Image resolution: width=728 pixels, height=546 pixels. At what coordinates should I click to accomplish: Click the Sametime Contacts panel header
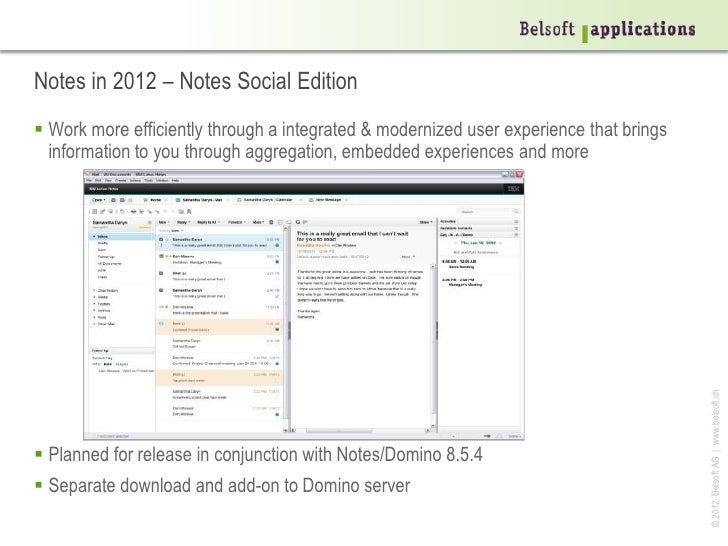click(x=478, y=228)
